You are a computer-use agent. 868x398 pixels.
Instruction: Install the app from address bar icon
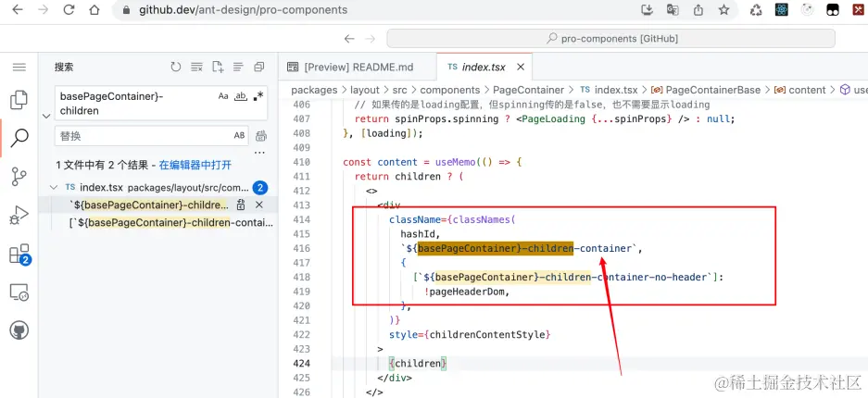[648, 10]
